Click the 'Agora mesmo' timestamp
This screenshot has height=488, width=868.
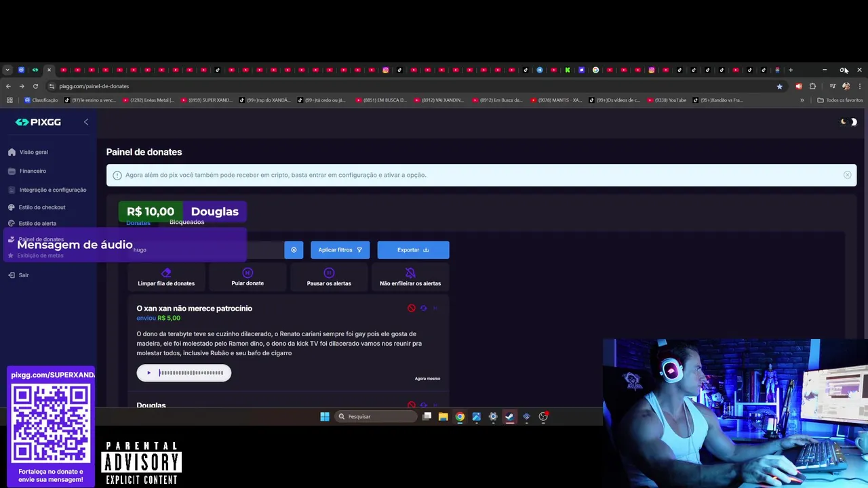427,378
